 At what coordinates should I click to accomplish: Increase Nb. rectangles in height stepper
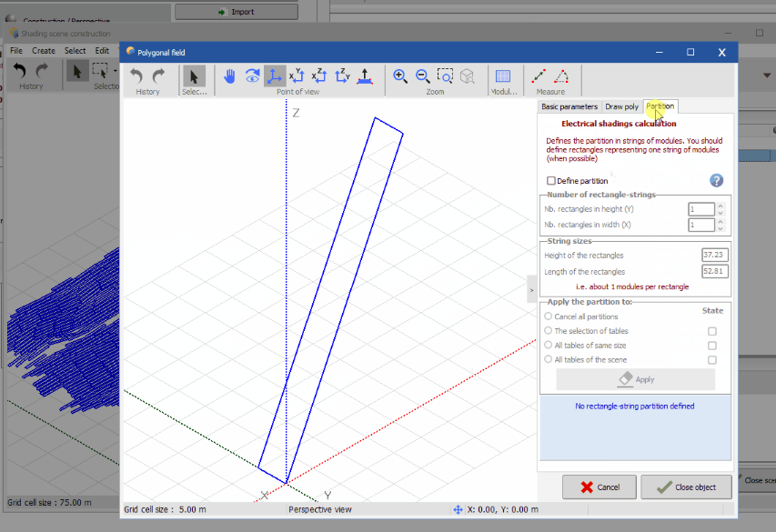tap(721, 206)
